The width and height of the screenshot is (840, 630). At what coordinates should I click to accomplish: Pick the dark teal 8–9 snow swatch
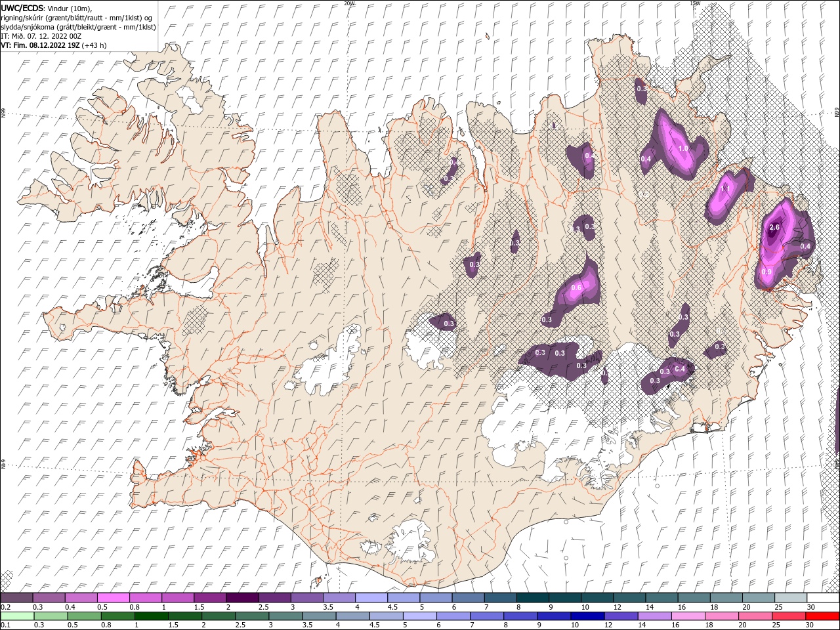(x=533, y=598)
